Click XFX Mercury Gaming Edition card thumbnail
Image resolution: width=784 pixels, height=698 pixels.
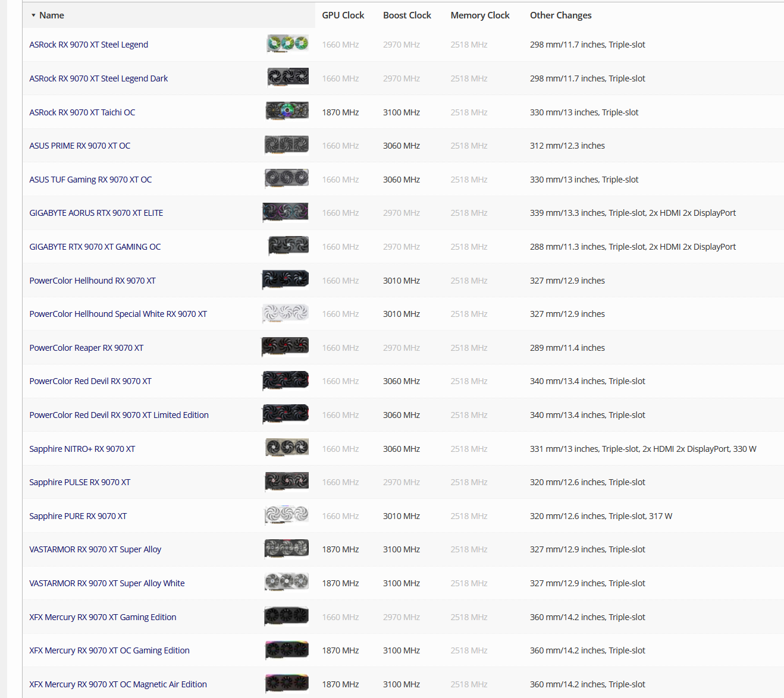pyautogui.click(x=287, y=616)
